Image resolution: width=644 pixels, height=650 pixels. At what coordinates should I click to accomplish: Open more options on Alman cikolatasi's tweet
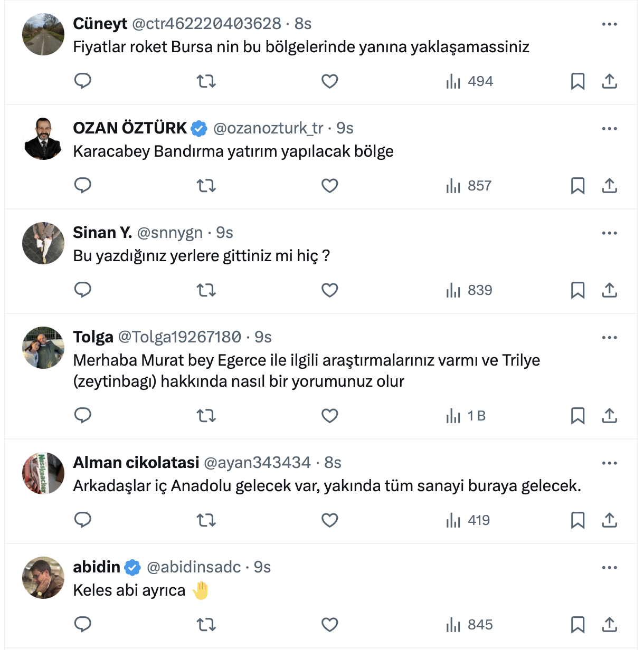pos(609,463)
